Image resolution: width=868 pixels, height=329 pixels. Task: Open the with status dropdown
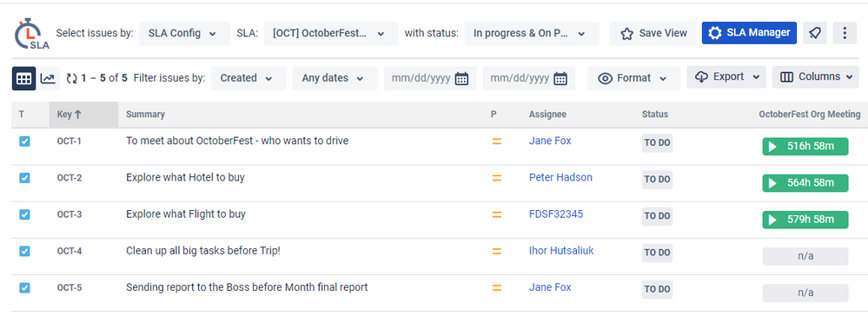tap(532, 34)
